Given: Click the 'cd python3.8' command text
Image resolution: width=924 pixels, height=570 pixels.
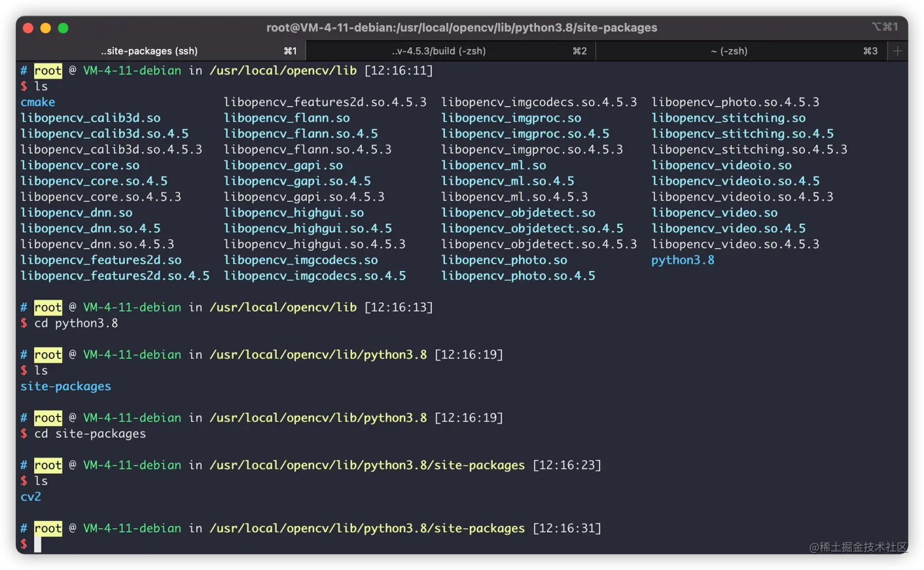Looking at the screenshot, I should click(76, 323).
